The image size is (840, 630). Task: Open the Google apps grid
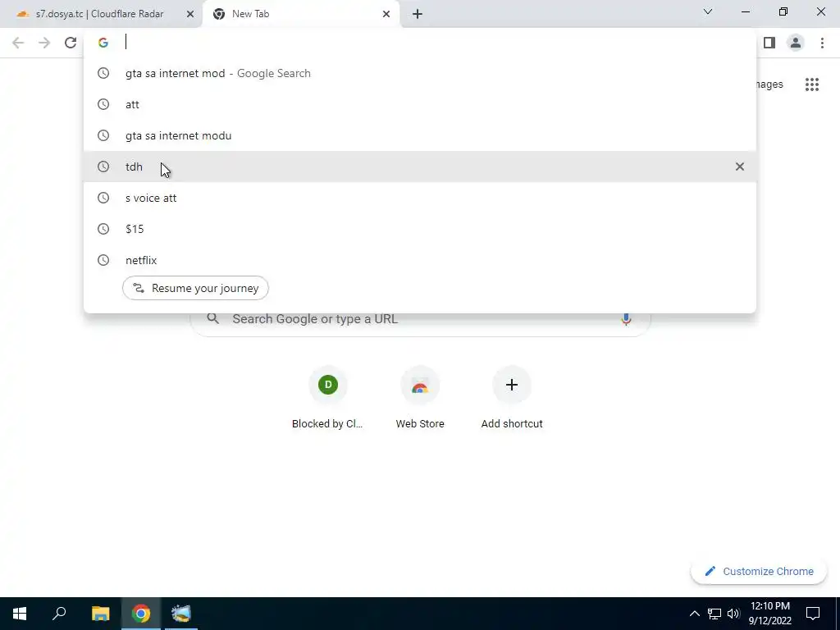coord(812,84)
